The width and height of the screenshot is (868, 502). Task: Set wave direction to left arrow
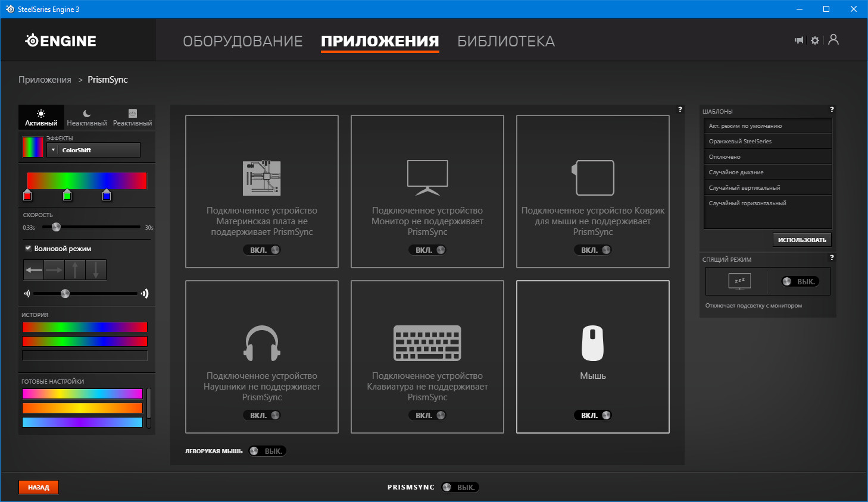pyautogui.click(x=34, y=270)
